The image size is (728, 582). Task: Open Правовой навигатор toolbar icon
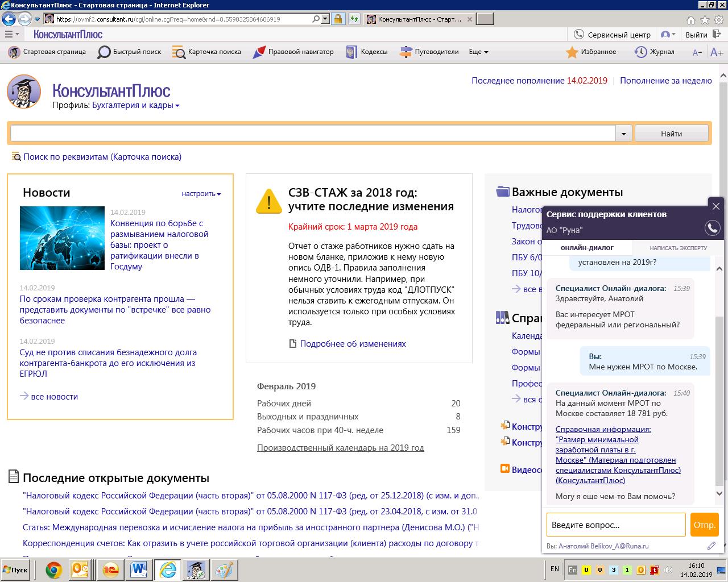click(x=259, y=52)
